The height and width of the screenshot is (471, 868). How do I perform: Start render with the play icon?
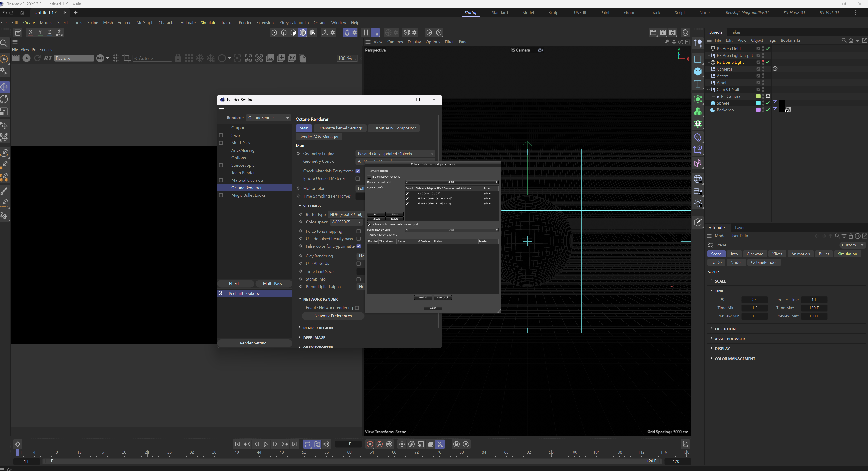pyautogui.click(x=26, y=58)
